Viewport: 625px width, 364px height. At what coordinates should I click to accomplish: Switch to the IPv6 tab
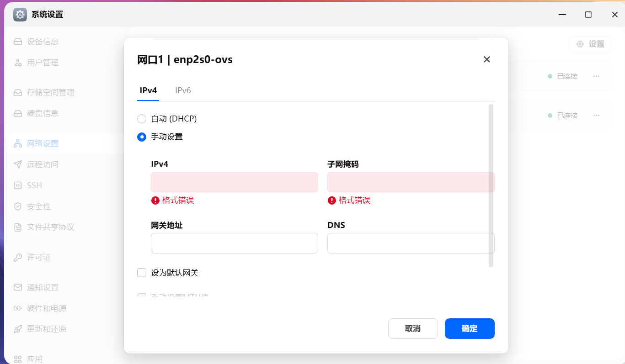pos(183,90)
